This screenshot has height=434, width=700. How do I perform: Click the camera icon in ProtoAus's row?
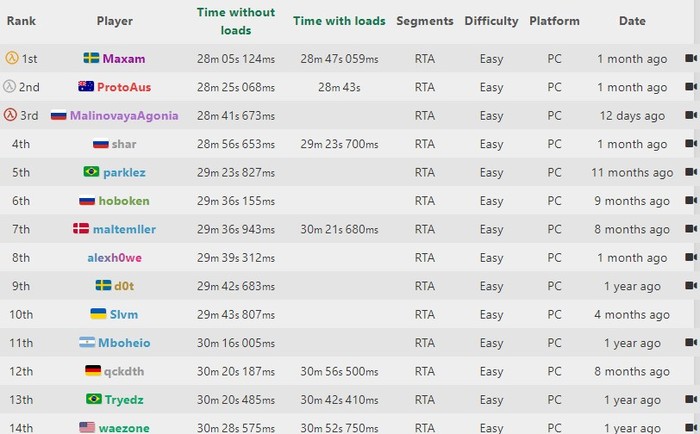click(690, 87)
